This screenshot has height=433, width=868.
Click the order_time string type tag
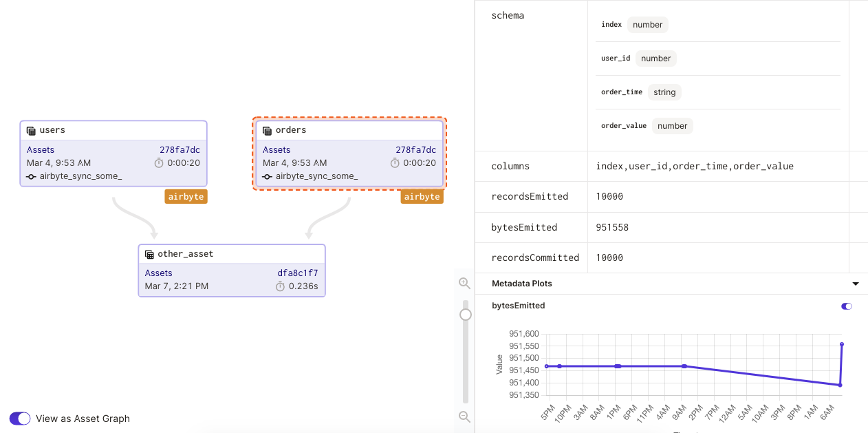664,92
